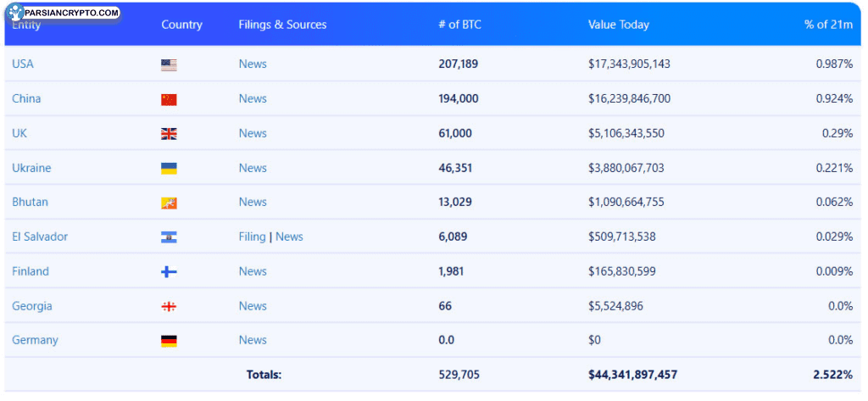The width and height of the screenshot is (868, 401).
Task: Open the Ukraine entity link
Action: pos(31,168)
